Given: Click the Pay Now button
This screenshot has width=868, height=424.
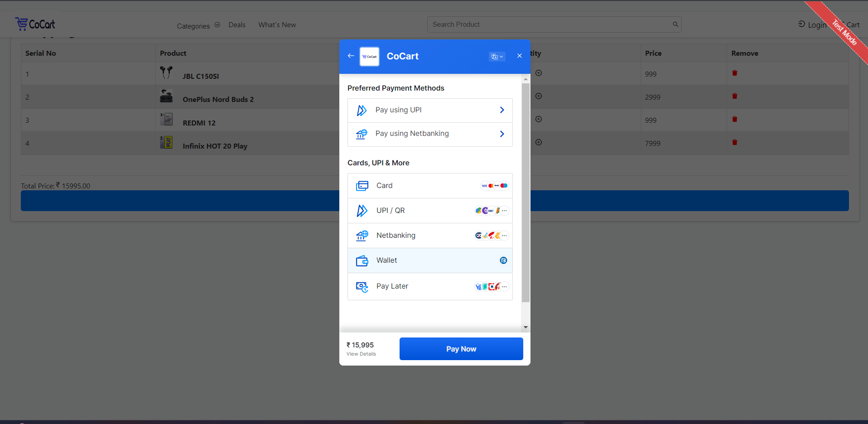Looking at the screenshot, I should 461,349.
